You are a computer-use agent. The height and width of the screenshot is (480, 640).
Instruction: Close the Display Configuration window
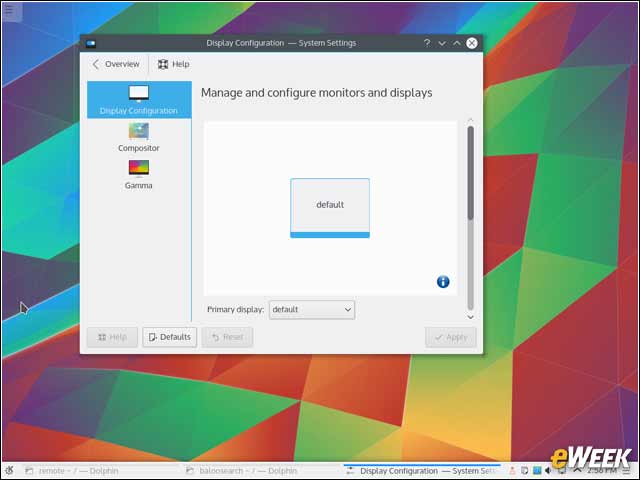coord(472,43)
